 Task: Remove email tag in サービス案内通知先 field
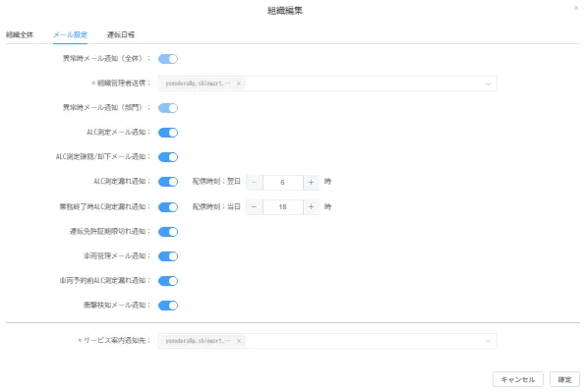click(239, 341)
